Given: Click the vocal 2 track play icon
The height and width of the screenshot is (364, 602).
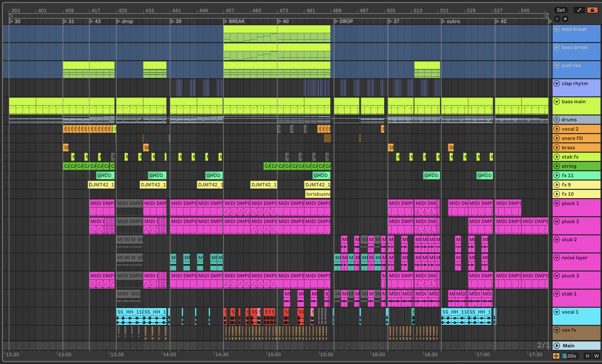Looking at the screenshot, I should (x=557, y=129).
